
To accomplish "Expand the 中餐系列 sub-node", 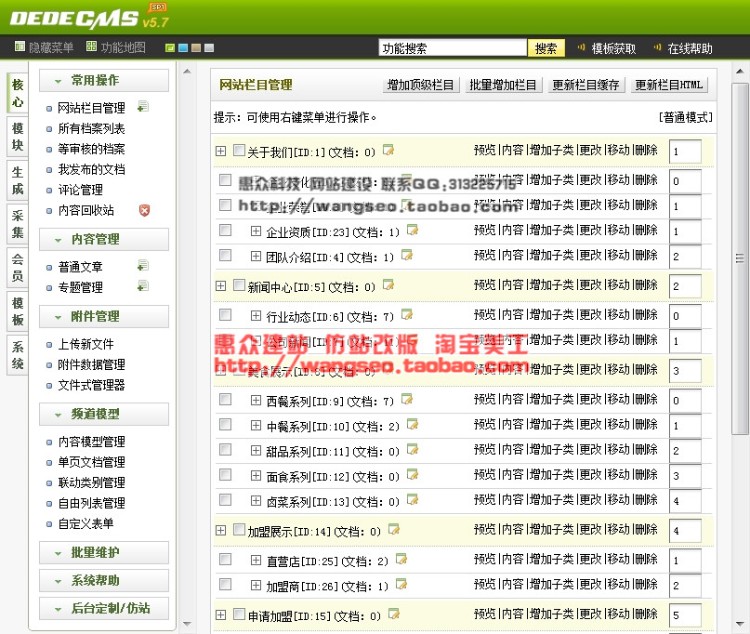I will pos(256,425).
